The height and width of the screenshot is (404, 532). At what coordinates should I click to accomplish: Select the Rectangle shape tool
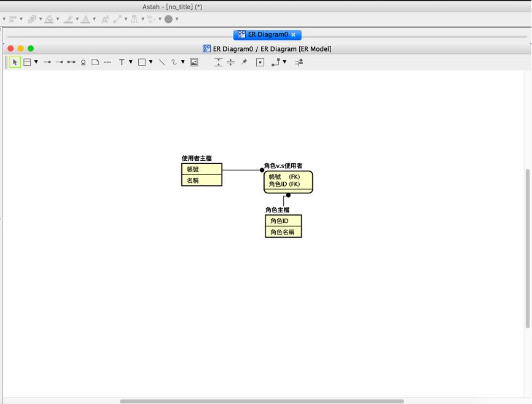142,62
